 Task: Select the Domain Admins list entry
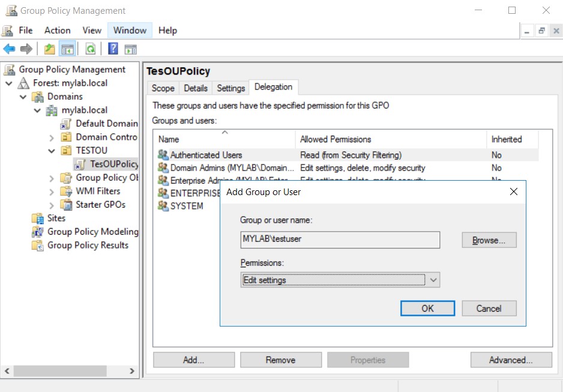pyautogui.click(x=232, y=168)
